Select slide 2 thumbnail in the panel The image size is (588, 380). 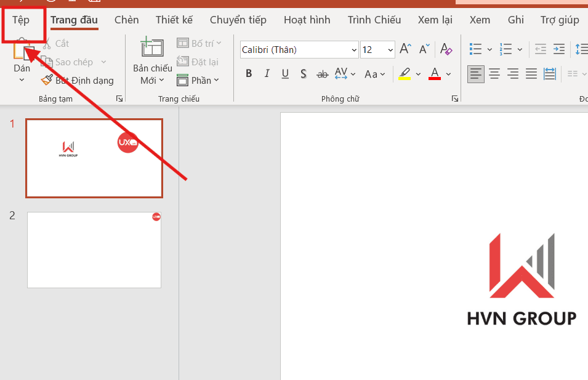94,249
